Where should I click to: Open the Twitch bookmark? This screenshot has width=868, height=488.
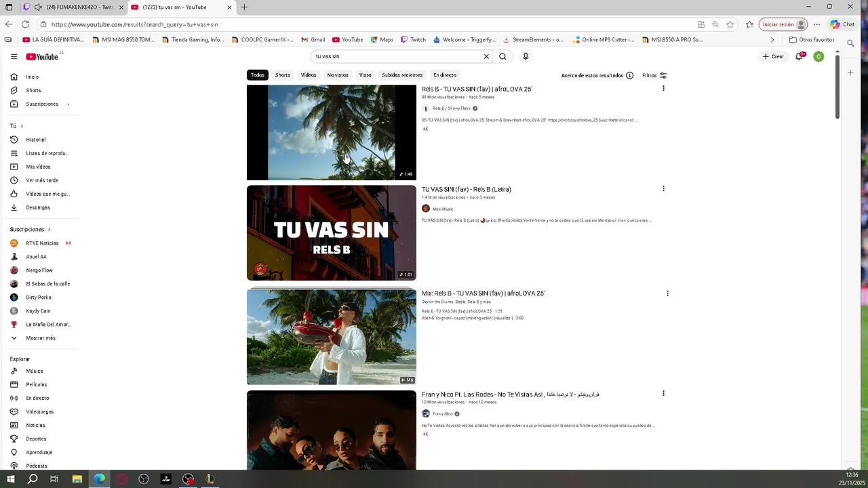click(414, 40)
